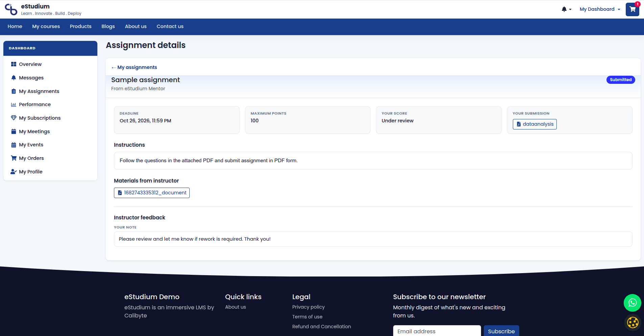The image size is (644, 336).
Task: Open the notifications bell icon
Action: [x=564, y=9]
